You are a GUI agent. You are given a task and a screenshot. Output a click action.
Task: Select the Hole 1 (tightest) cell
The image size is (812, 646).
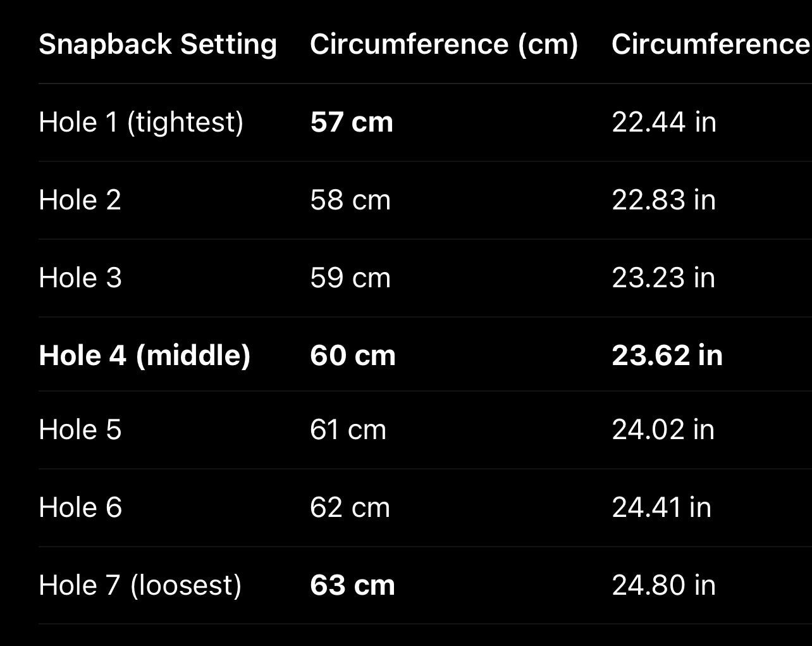tap(141, 122)
